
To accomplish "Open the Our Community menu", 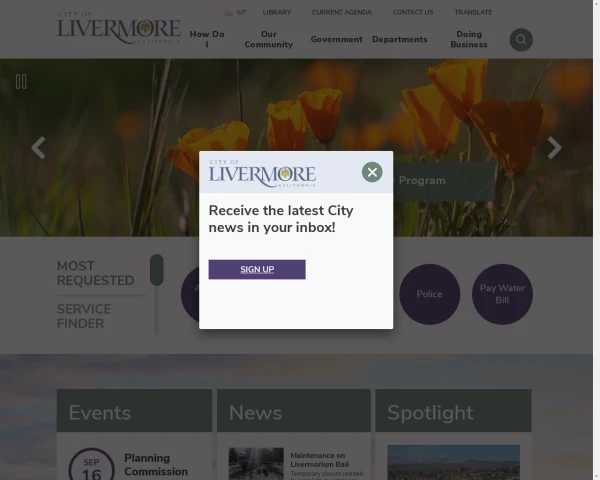I will [269, 39].
